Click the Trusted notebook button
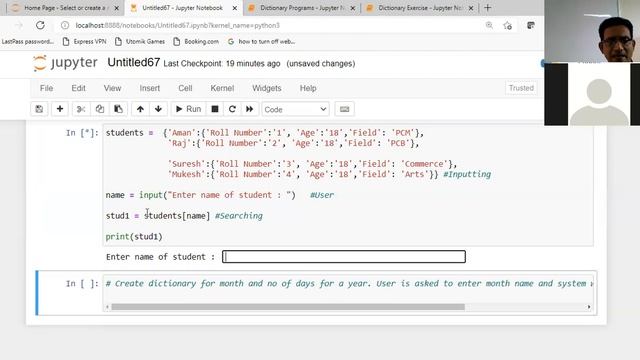640x360 pixels. [x=521, y=88]
